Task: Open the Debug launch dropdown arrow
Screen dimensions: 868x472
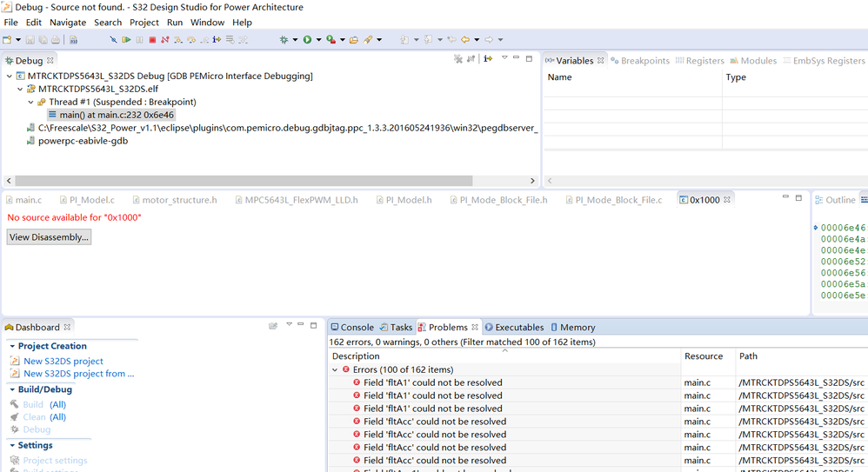Action: pyautogui.click(x=295, y=40)
